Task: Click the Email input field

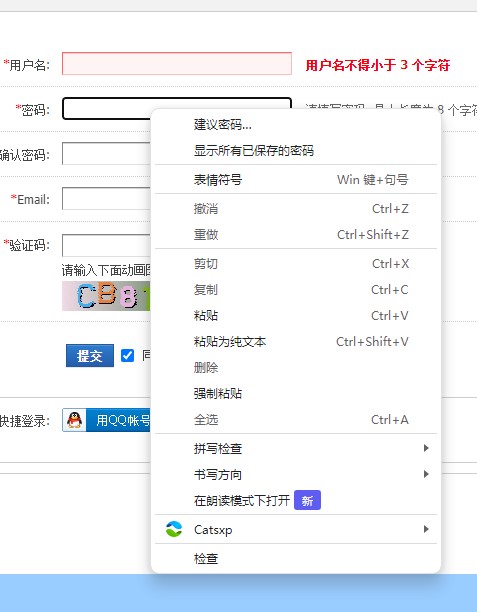Action: click(106, 199)
